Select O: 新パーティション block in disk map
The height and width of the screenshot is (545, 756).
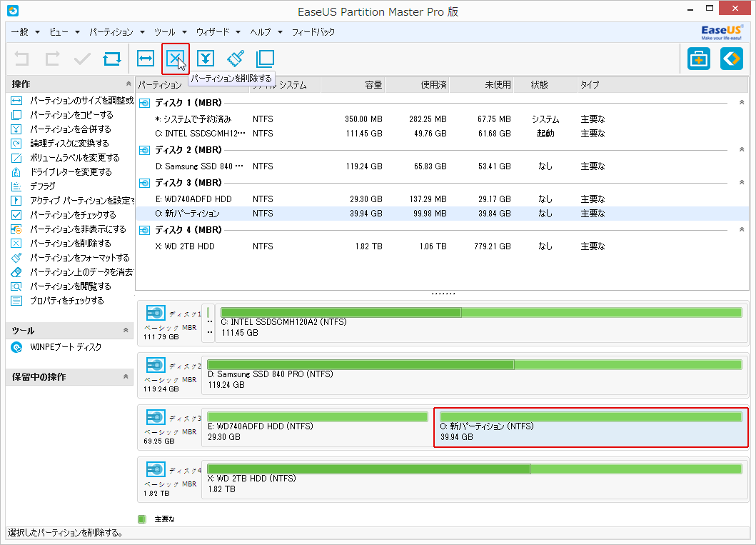pos(591,428)
